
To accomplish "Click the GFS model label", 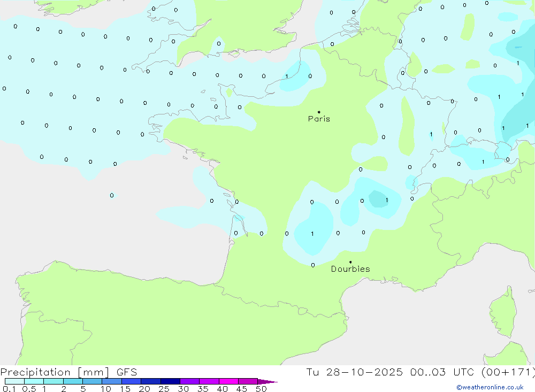I will coord(127,372).
